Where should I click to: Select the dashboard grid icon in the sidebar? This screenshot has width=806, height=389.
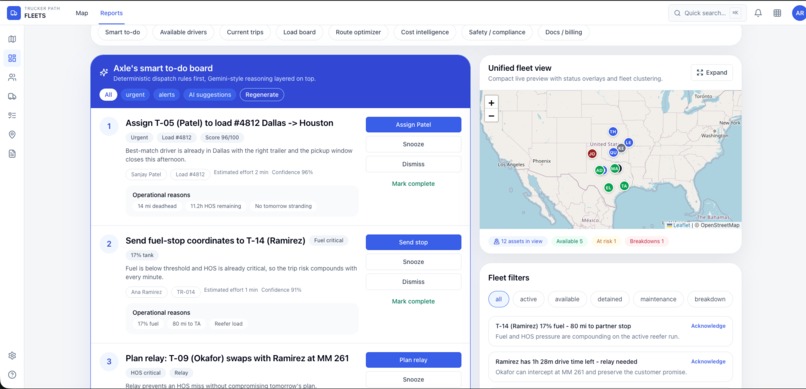(12, 58)
